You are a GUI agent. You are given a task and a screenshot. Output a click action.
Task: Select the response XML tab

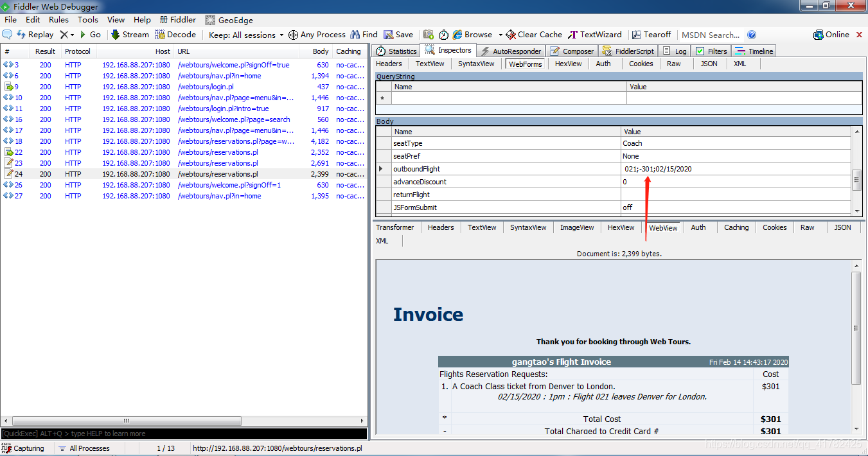tap(382, 241)
